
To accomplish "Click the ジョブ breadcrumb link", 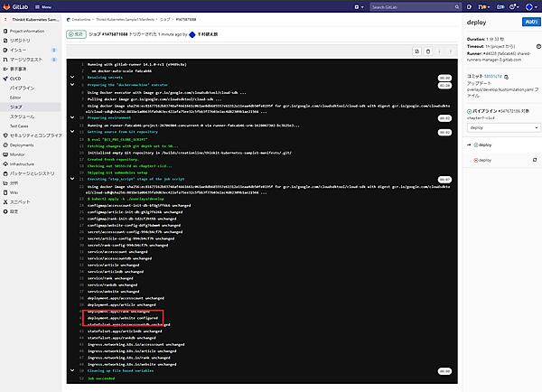I will (x=165, y=19).
